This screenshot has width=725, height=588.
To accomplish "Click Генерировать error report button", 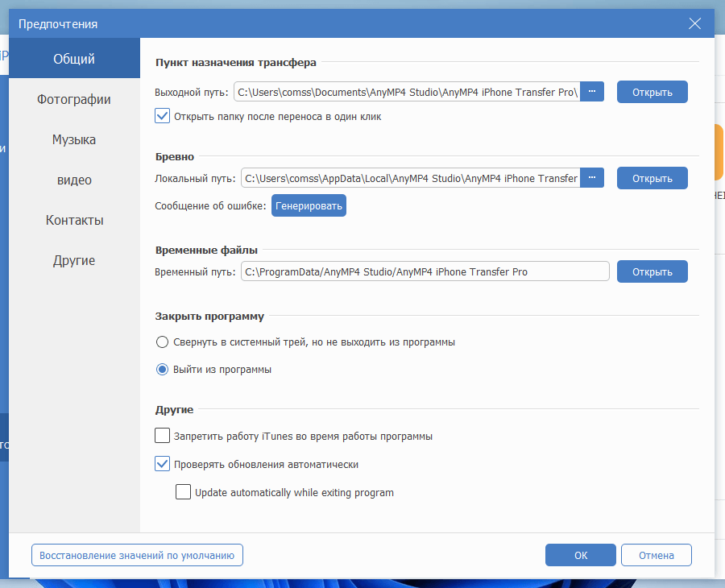I will point(309,205).
